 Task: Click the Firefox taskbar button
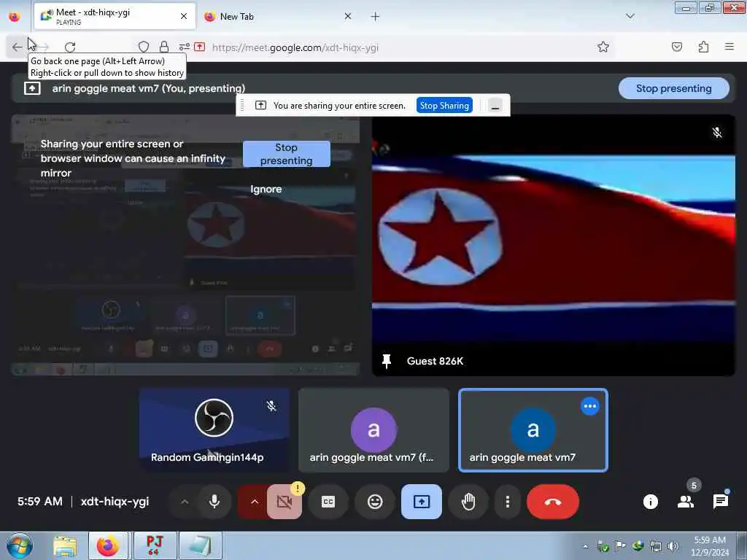pyautogui.click(x=108, y=546)
